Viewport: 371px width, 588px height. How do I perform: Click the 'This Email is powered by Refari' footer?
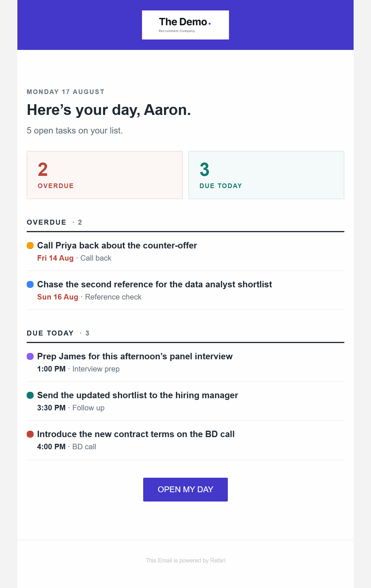click(185, 560)
